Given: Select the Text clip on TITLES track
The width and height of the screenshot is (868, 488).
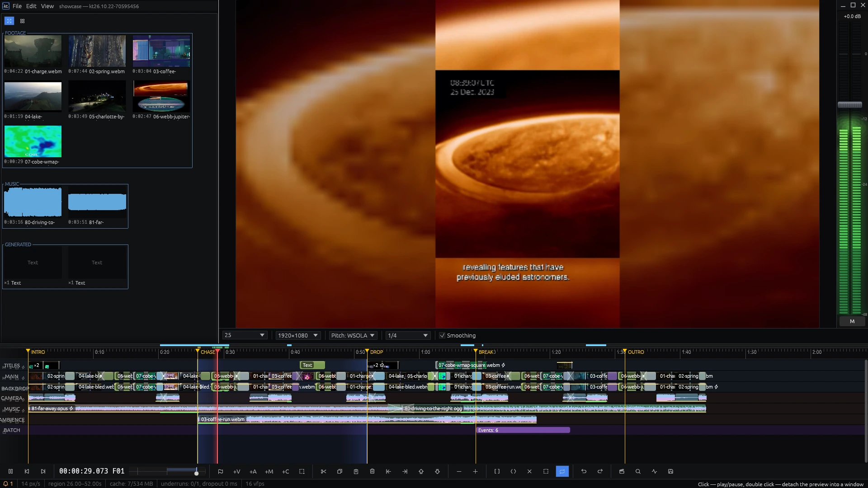Looking at the screenshot, I should tap(312, 365).
